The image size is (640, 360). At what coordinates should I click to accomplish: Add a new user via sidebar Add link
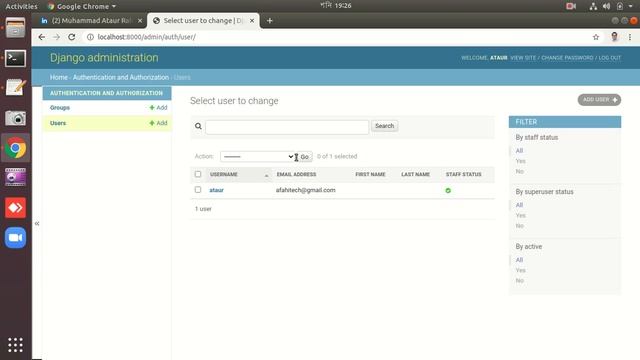(x=158, y=123)
